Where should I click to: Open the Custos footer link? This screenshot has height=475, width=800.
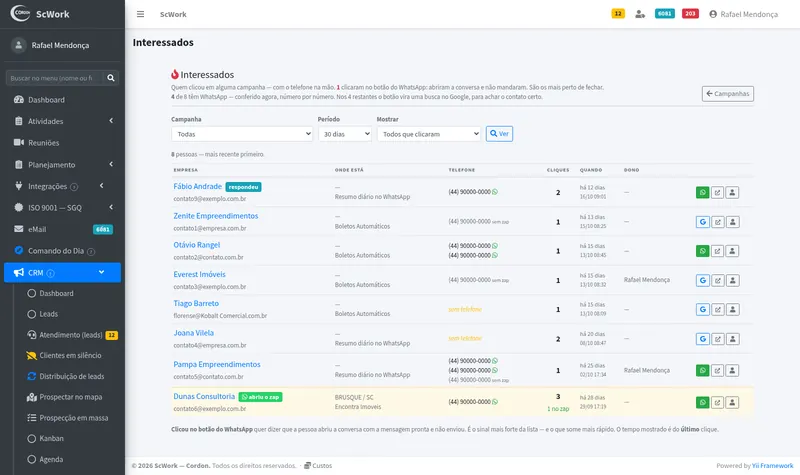point(318,465)
